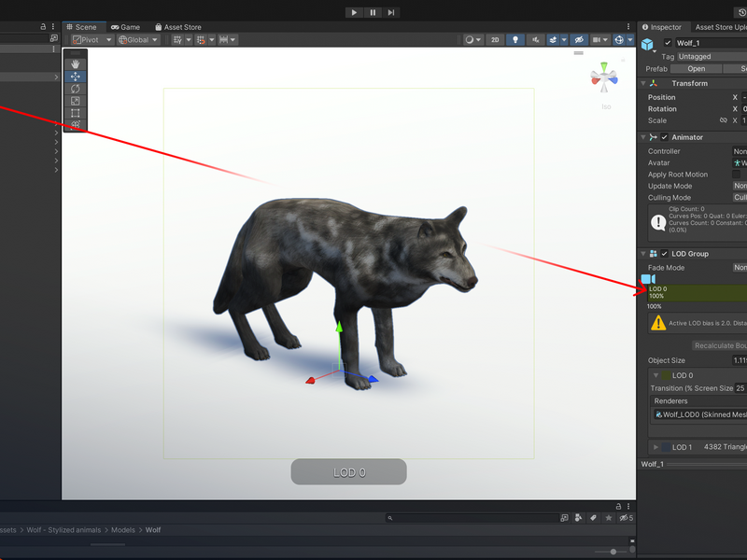
Task: Toggle scene audio mute icon
Action: point(535,40)
